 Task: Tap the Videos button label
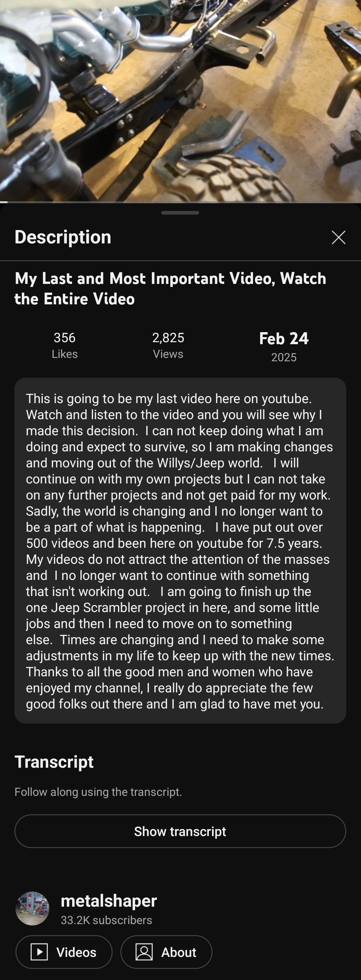[x=76, y=952]
